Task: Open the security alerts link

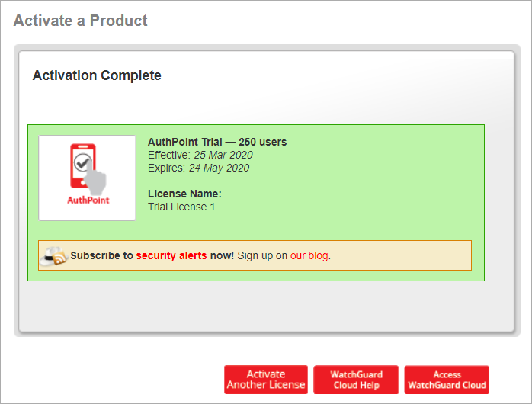Action: pyautogui.click(x=171, y=255)
